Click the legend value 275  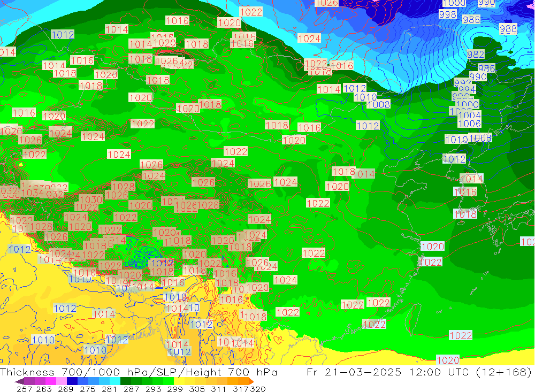click(x=88, y=389)
